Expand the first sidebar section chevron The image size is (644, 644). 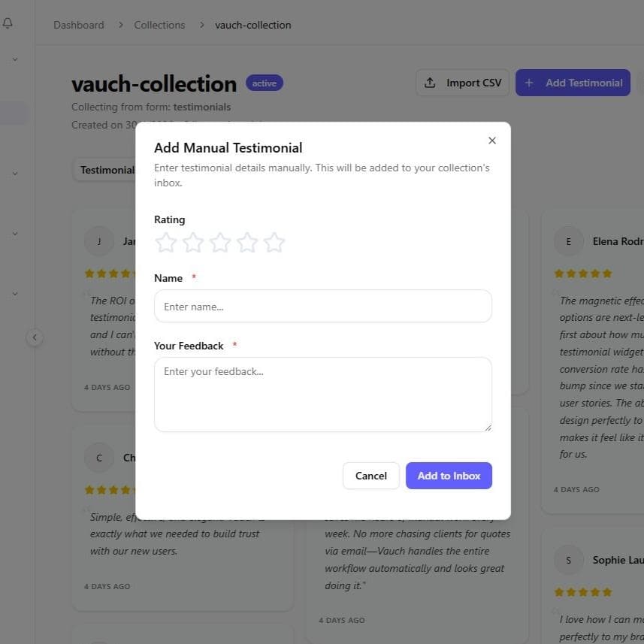[14, 59]
